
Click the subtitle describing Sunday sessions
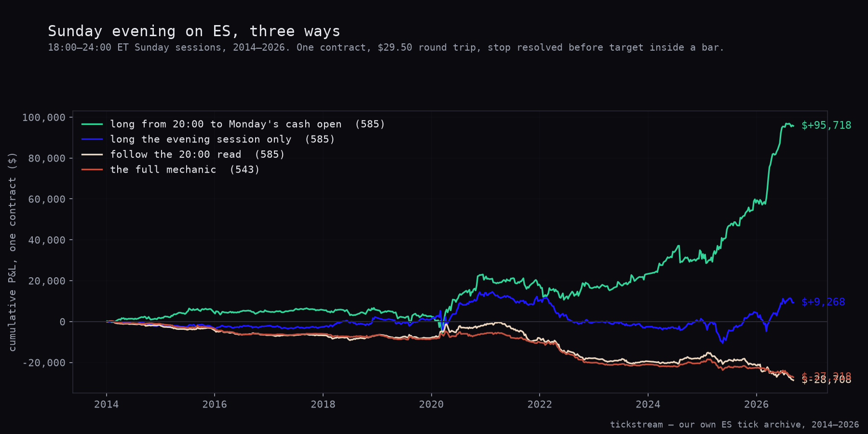click(x=386, y=47)
